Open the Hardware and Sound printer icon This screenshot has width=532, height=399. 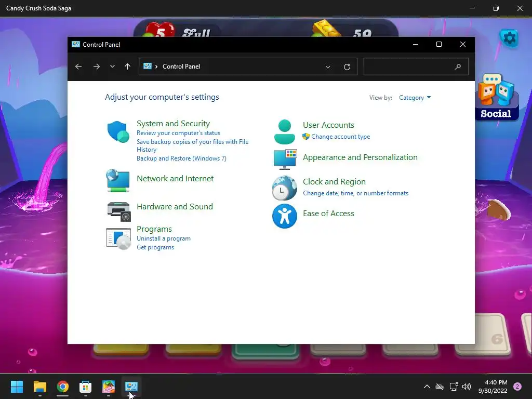point(119,211)
